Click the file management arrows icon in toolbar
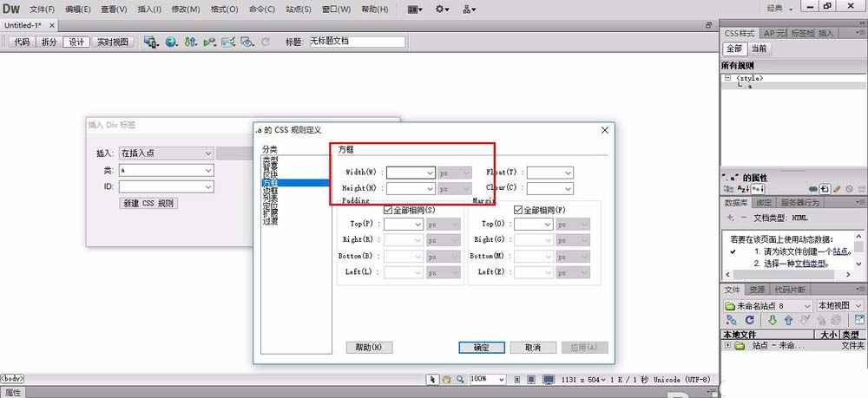Image resolution: width=868 pixels, height=398 pixels. tap(190, 42)
